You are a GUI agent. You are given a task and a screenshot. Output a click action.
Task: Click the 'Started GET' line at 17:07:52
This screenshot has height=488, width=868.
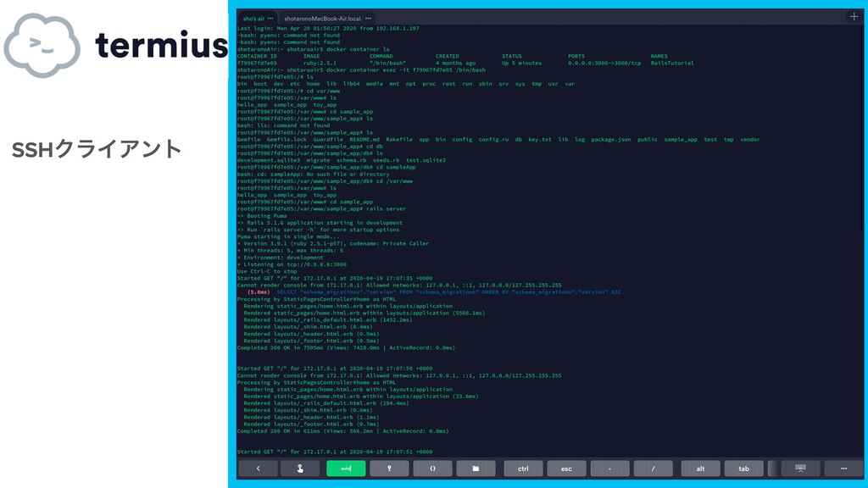coord(335,452)
